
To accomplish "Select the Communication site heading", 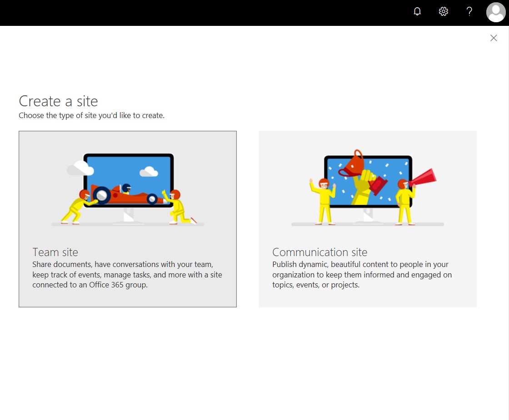I will click(319, 252).
